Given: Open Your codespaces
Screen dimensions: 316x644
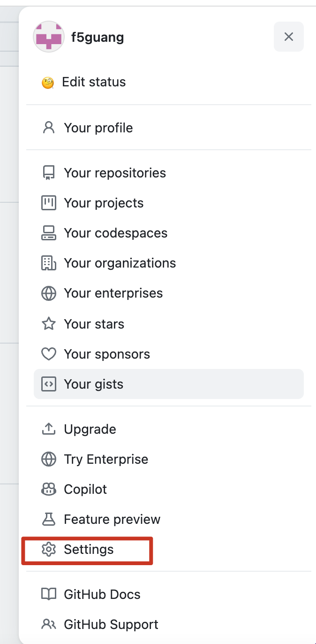Looking at the screenshot, I should 169,233.
